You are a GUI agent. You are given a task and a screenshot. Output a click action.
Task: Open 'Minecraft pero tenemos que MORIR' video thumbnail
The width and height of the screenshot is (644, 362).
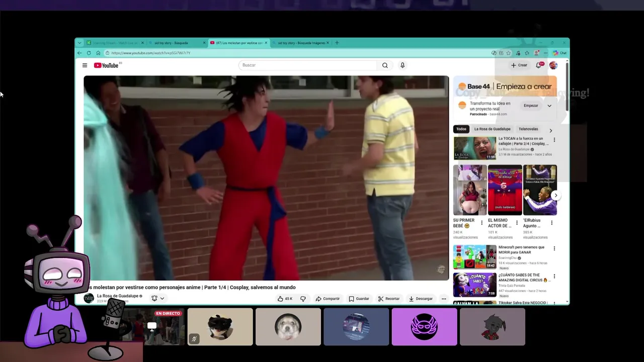[475, 257]
